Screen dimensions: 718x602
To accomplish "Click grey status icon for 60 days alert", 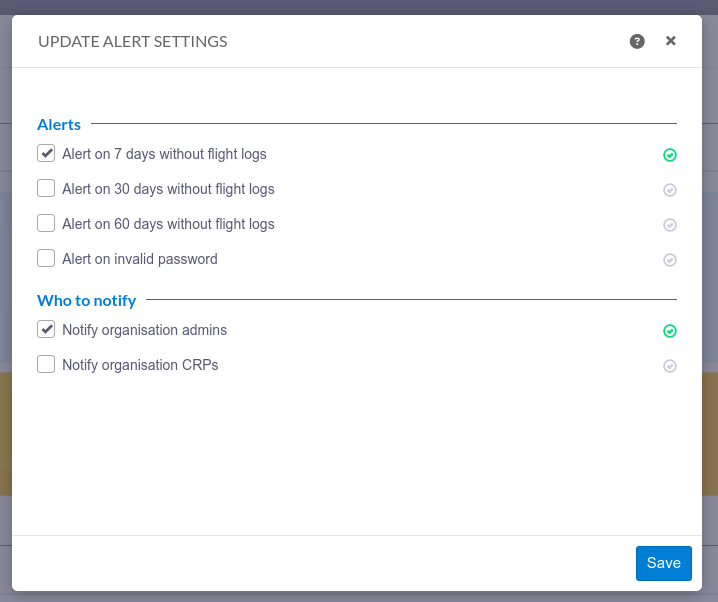I will tap(669, 225).
